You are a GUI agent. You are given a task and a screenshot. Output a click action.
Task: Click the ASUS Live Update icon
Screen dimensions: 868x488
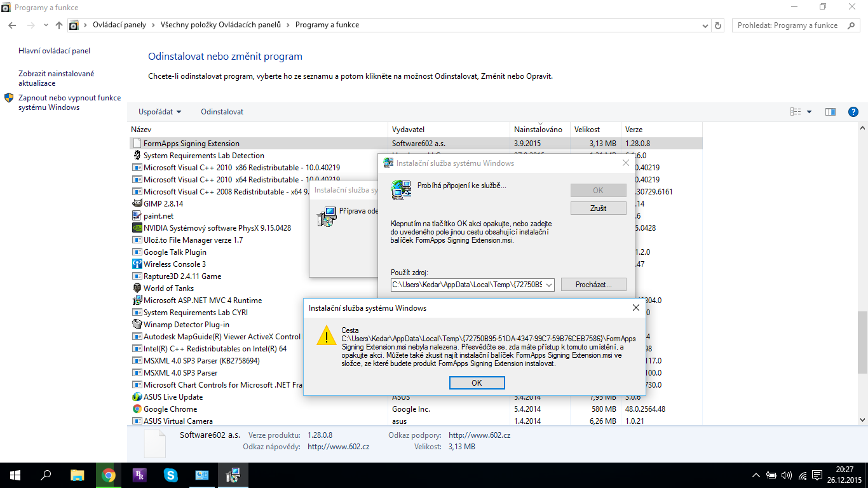[137, 397]
